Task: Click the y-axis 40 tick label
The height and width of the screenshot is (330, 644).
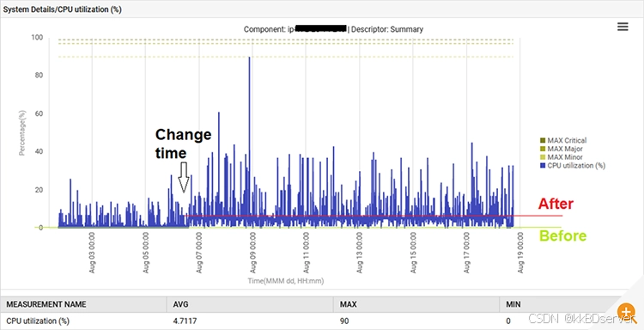Action: coord(39,151)
